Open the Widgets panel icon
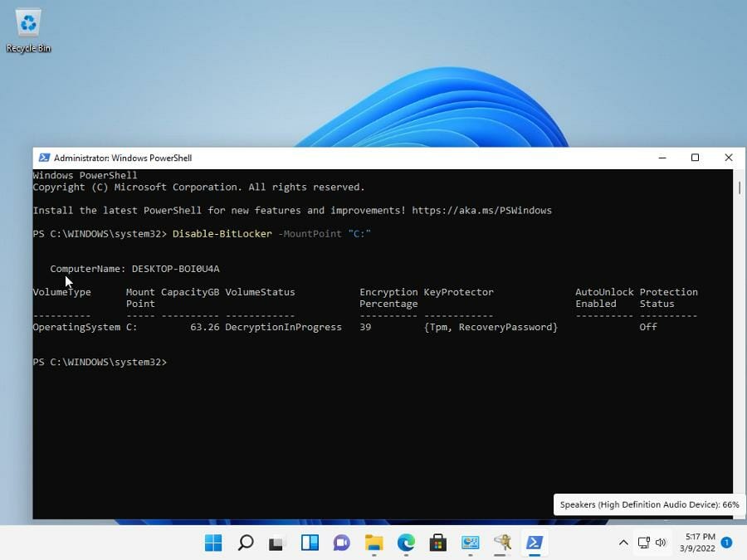This screenshot has width=747, height=560. (310, 543)
